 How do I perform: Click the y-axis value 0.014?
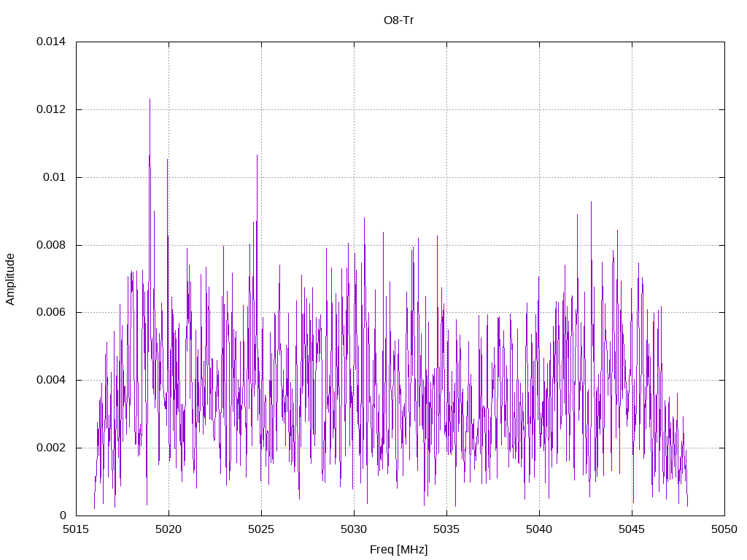51,42
